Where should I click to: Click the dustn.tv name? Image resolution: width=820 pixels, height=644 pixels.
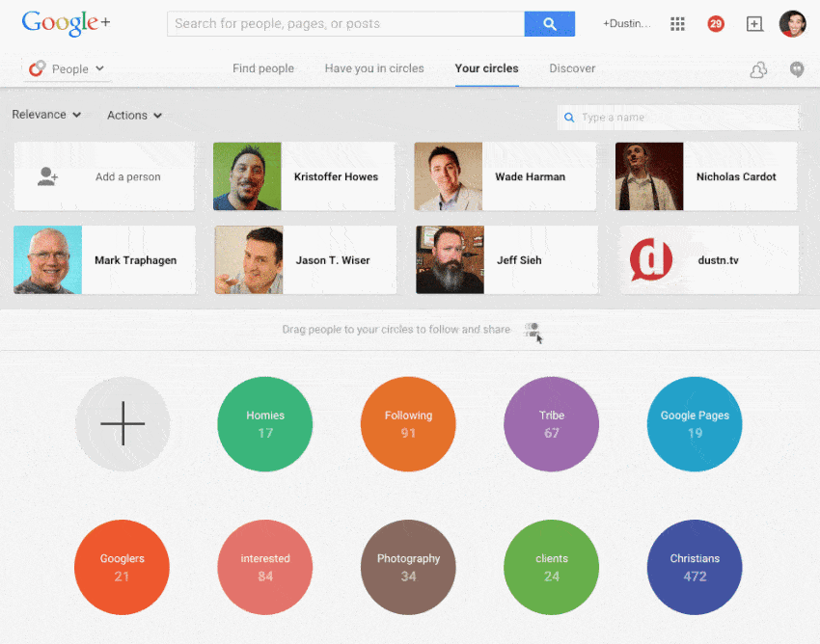718,259
